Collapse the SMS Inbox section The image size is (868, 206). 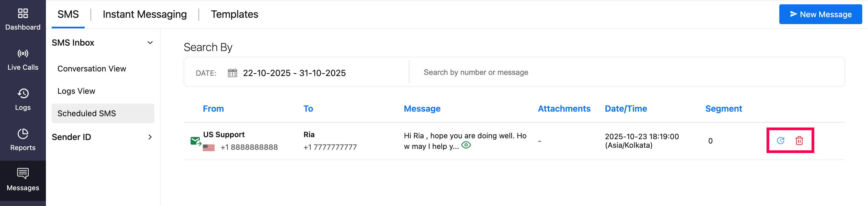pos(150,43)
